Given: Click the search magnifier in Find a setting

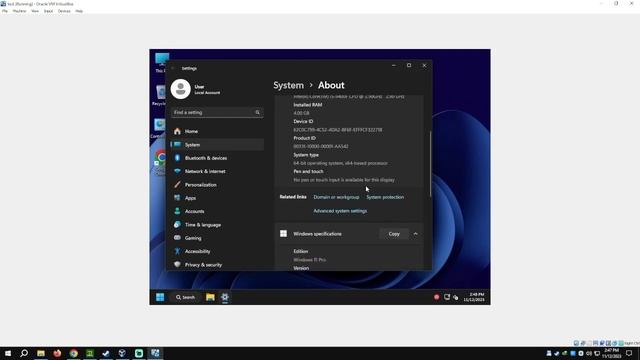Looking at the screenshot, I should coord(258,112).
